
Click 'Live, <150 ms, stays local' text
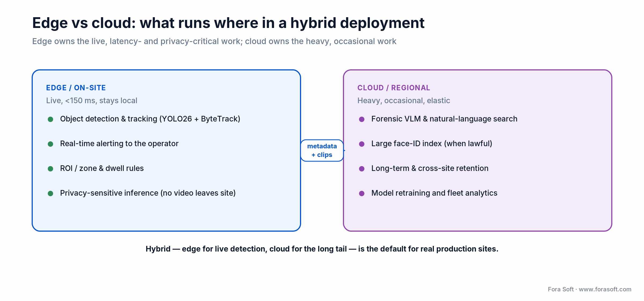92,101
